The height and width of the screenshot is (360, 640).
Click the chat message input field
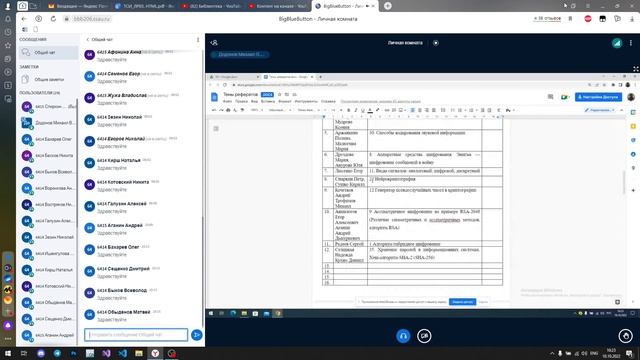[136, 335]
